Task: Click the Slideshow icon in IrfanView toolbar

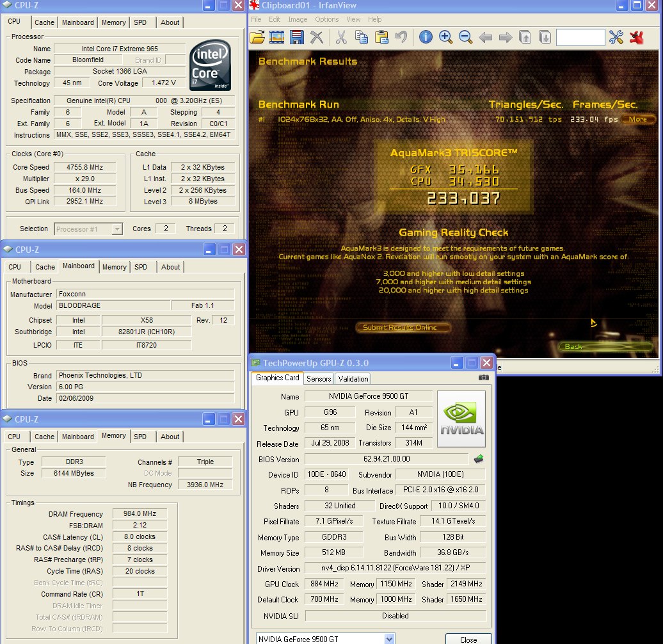Action: coord(276,37)
